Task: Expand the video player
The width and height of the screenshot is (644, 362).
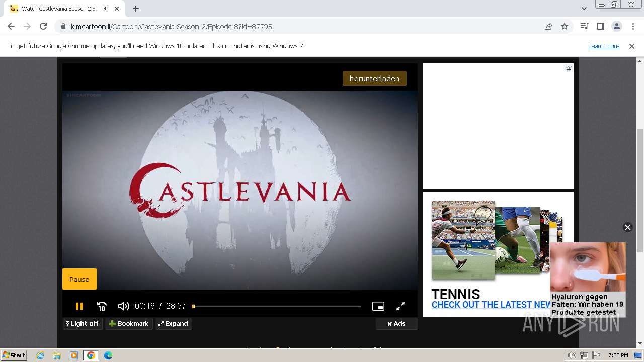Action: tap(174, 324)
